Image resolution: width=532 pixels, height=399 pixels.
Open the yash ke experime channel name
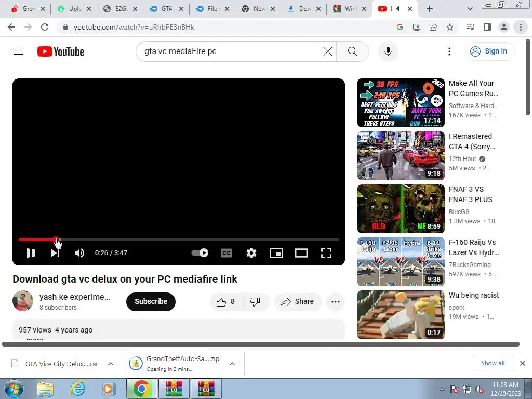(75, 297)
